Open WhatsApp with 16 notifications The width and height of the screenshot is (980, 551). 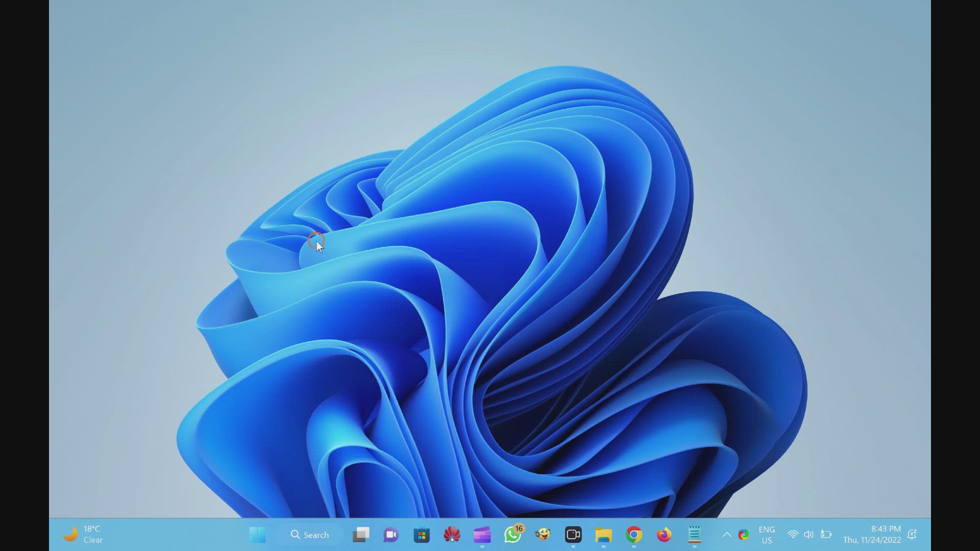pos(513,534)
